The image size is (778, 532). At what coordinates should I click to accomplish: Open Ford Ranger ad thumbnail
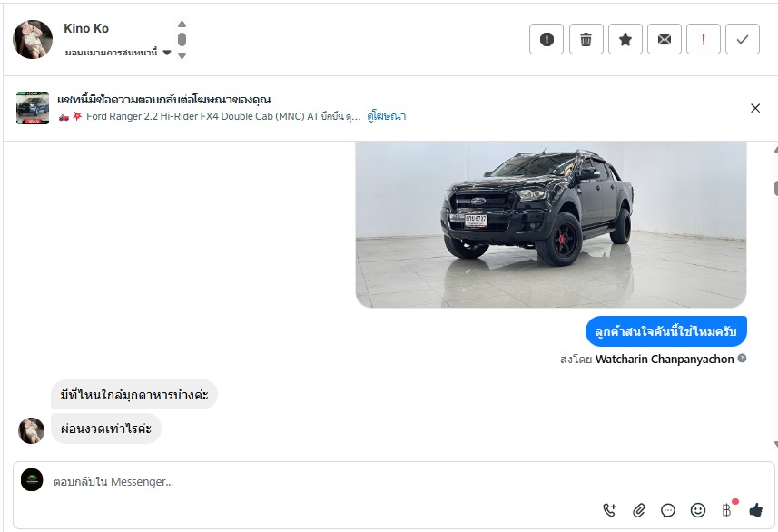[x=33, y=108]
